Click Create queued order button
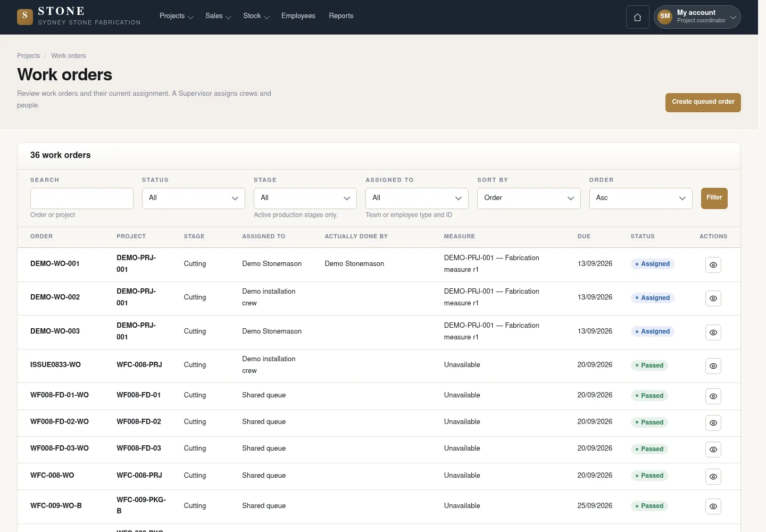Screen dimensions: 766x532 click(x=703, y=102)
